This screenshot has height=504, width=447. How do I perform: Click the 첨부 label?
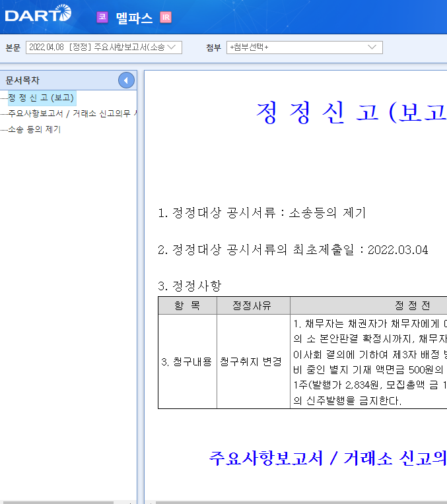click(x=214, y=47)
